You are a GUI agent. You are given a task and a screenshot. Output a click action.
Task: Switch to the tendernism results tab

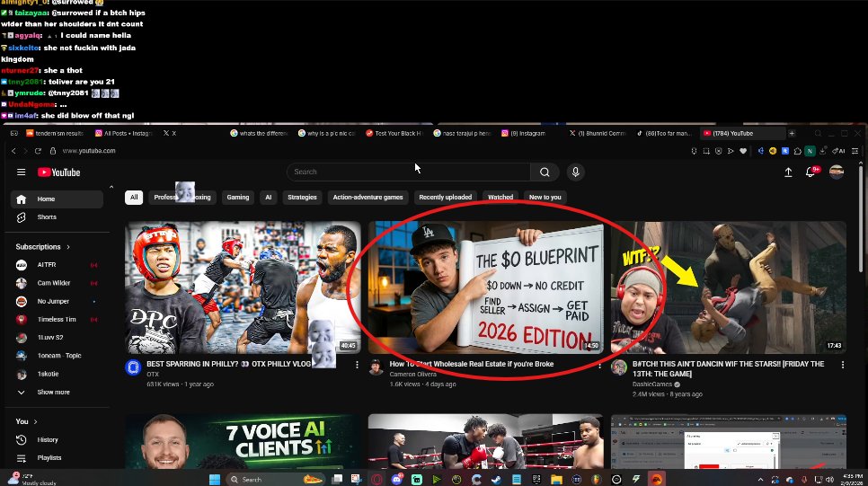tap(55, 133)
